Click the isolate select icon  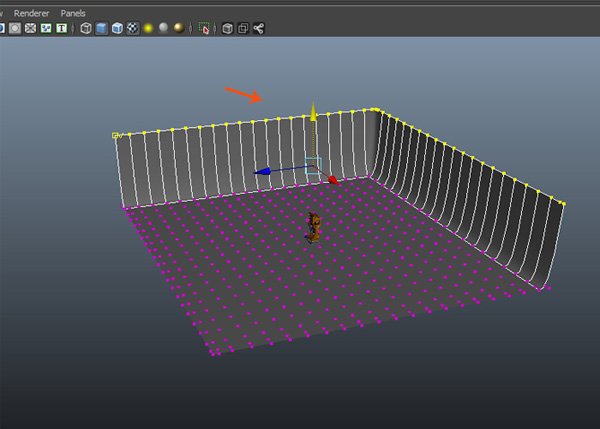pos(204,28)
